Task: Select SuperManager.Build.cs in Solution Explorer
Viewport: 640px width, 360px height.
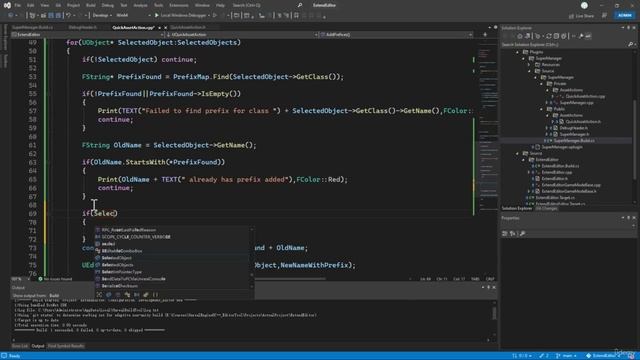Action: tap(573, 140)
